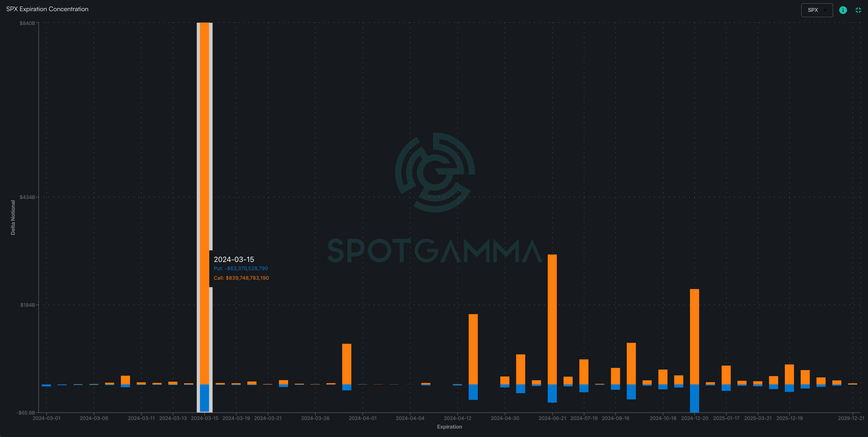Click the 2024-04-30 orange call bar
868x437 pixels.
pyautogui.click(x=505, y=380)
